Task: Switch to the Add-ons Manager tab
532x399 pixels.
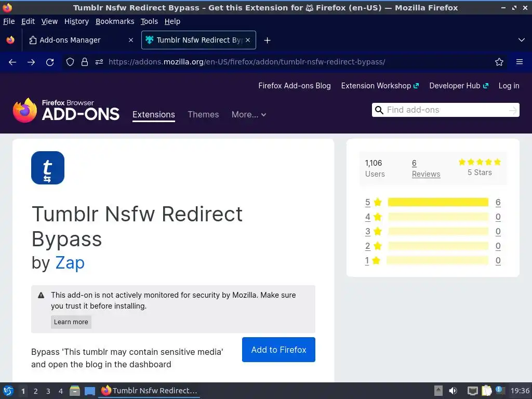Action: pyautogui.click(x=80, y=40)
